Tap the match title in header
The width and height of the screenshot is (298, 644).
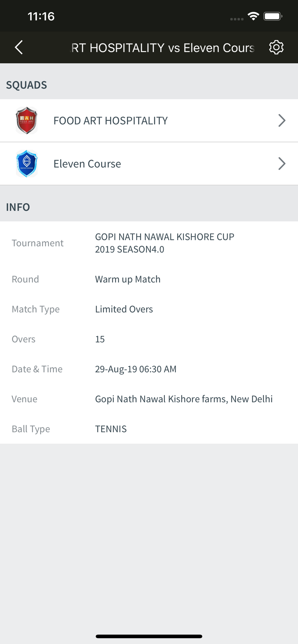163,48
